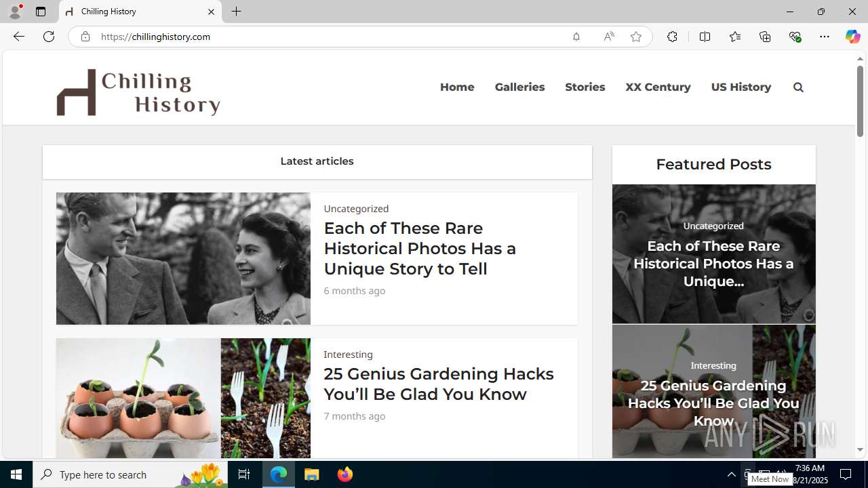Image resolution: width=868 pixels, height=488 pixels.
Task: Open the notifications bell in address bar
Action: (x=576, y=37)
